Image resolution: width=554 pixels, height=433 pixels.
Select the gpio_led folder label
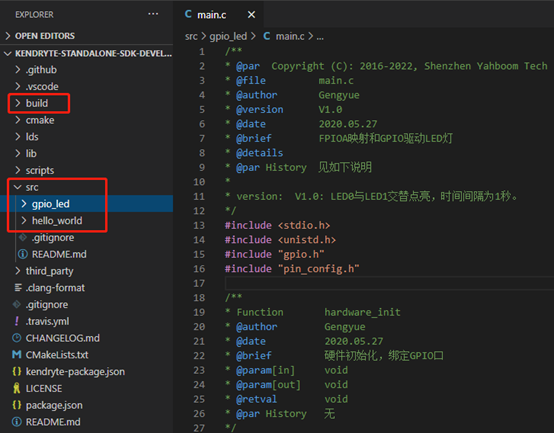(x=51, y=204)
